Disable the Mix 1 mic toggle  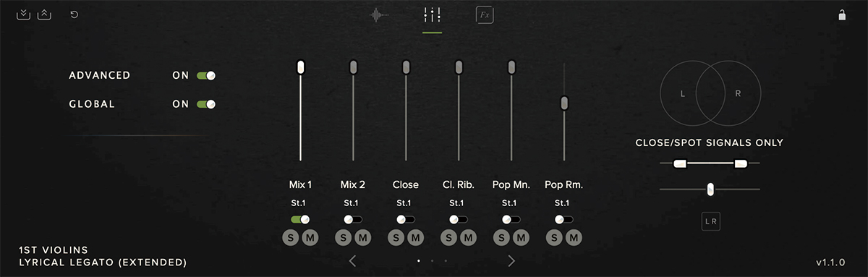pos(300,219)
